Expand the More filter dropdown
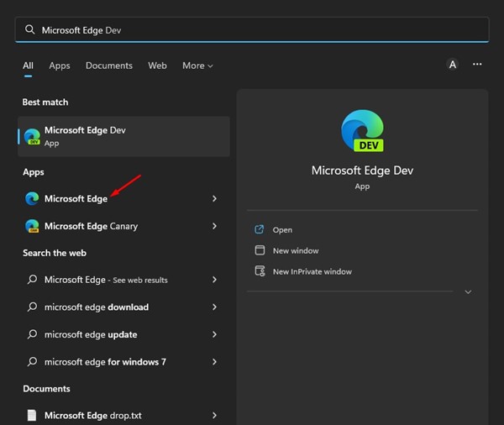The image size is (504, 425). (197, 66)
